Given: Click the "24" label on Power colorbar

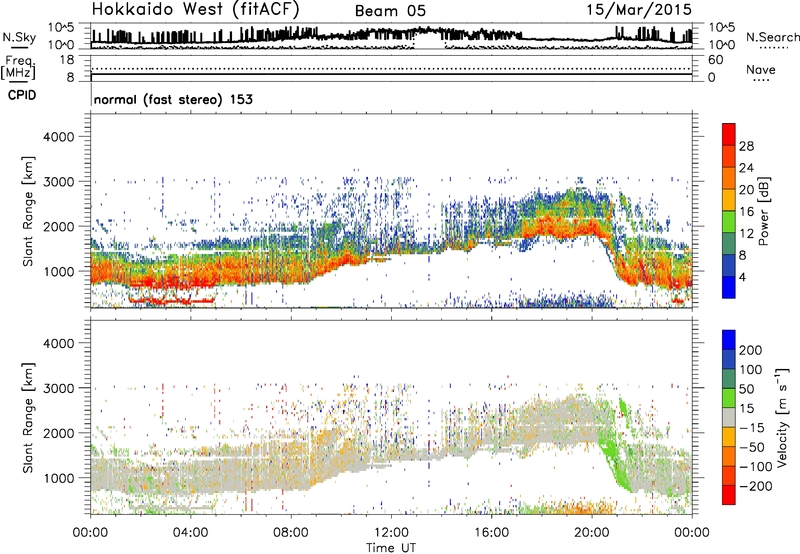Looking at the screenshot, I should [746, 168].
